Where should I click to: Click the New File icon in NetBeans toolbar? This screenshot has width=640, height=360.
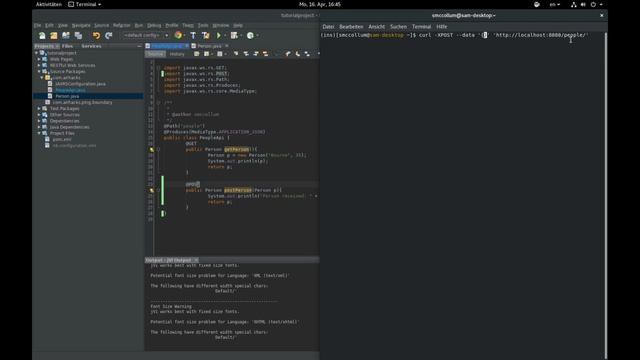pyautogui.click(x=42, y=36)
